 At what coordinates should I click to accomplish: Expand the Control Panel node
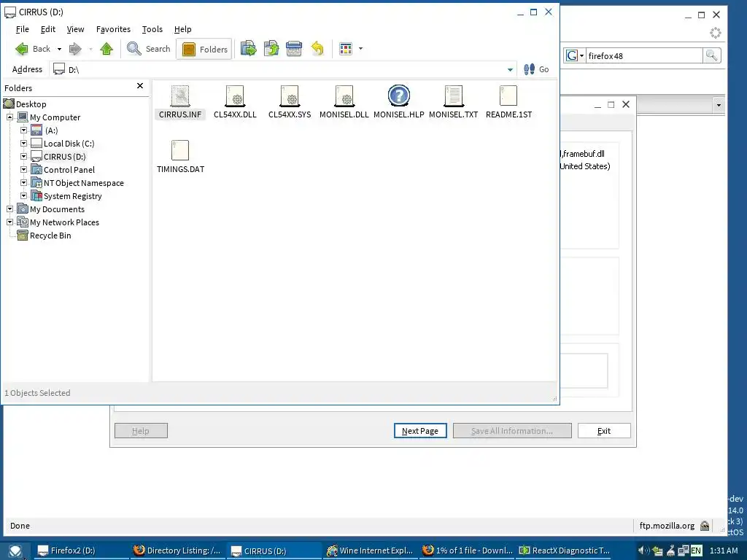pyautogui.click(x=23, y=169)
